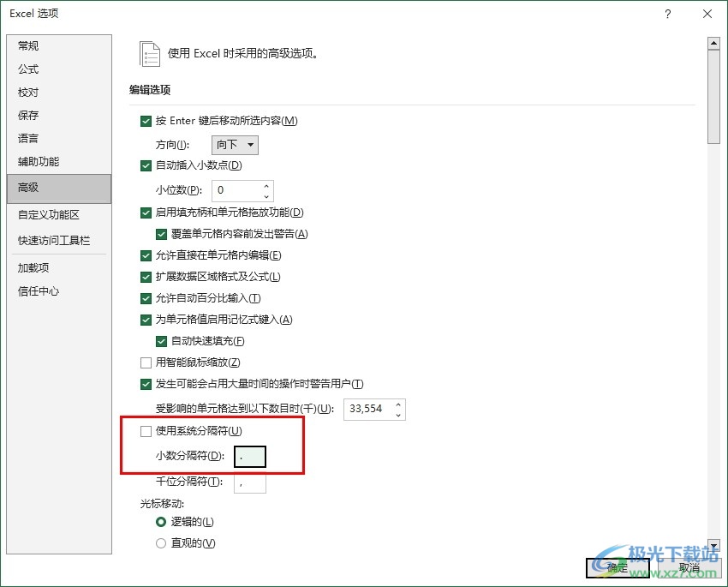The image size is (728, 587).
Task: Decrease affected cells count with down arrow
Action: coord(398,415)
